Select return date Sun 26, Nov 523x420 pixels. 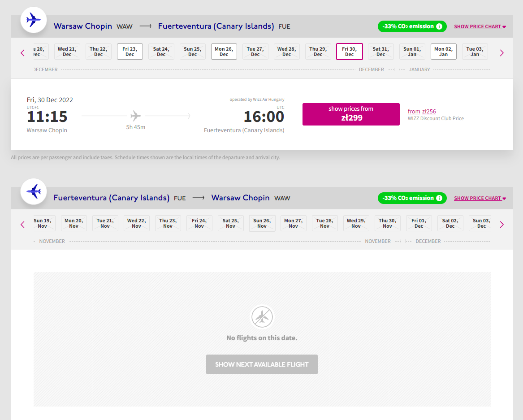262,224
